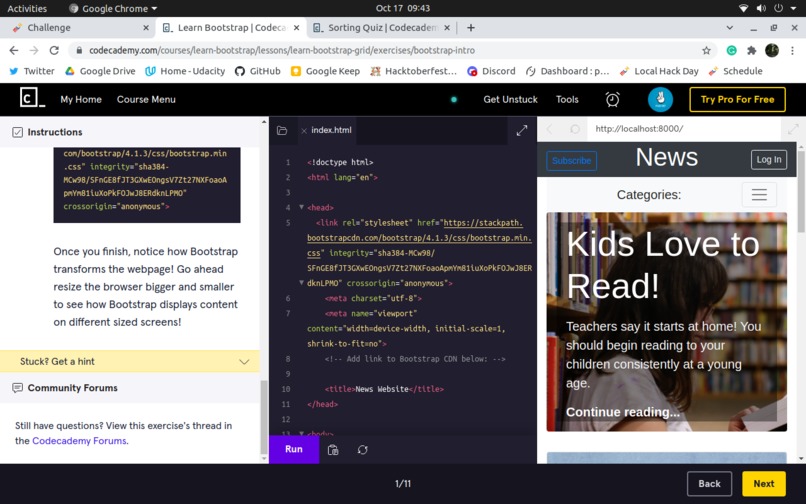Image resolution: width=806 pixels, height=504 pixels.
Task: Go to the Next exercise
Action: tap(763, 483)
